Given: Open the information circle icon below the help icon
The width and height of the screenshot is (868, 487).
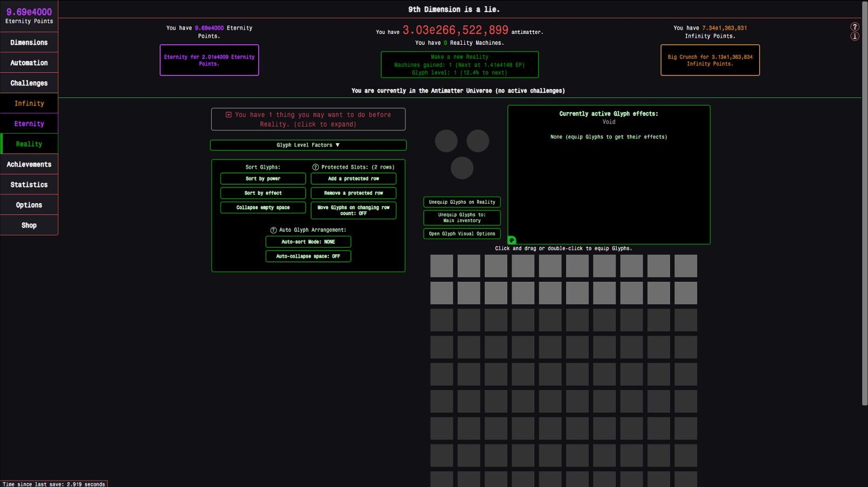Looking at the screenshot, I should (x=854, y=36).
